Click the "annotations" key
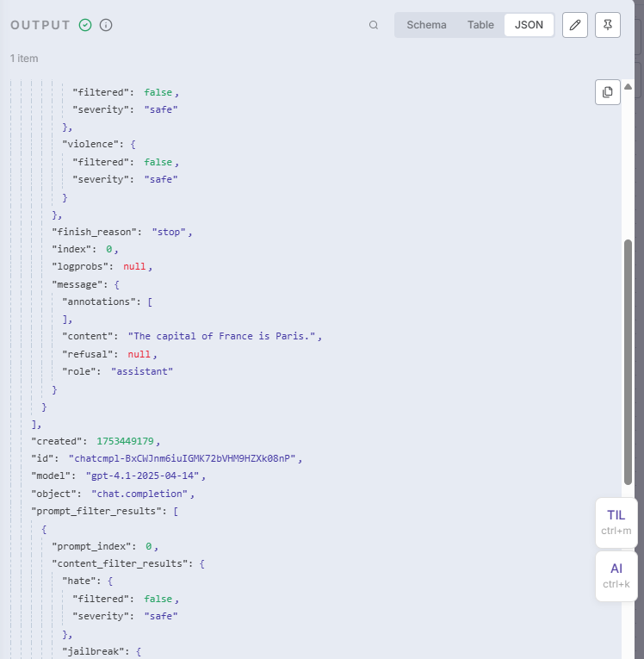Screen dimensions: 644x659 pyautogui.click(x=99, y=302)
